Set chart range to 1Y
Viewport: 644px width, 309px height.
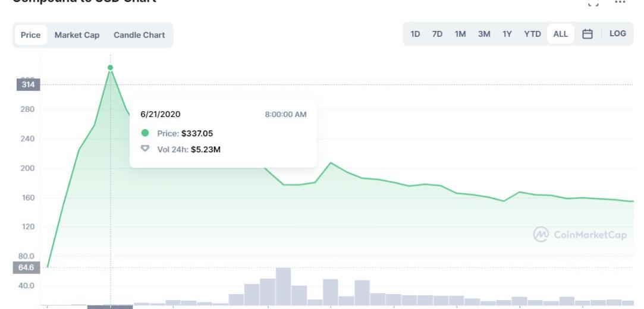(x=507, y=34)
